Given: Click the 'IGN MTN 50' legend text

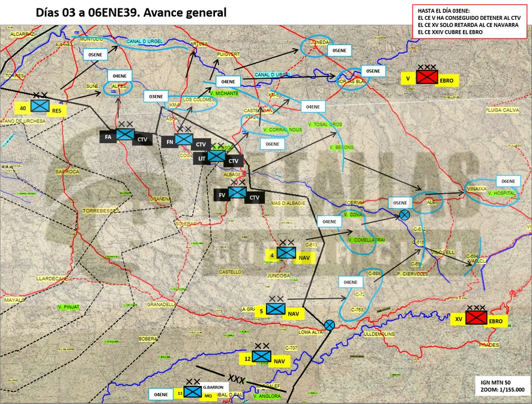Looking at the screenshot, I should coord(495,382).
